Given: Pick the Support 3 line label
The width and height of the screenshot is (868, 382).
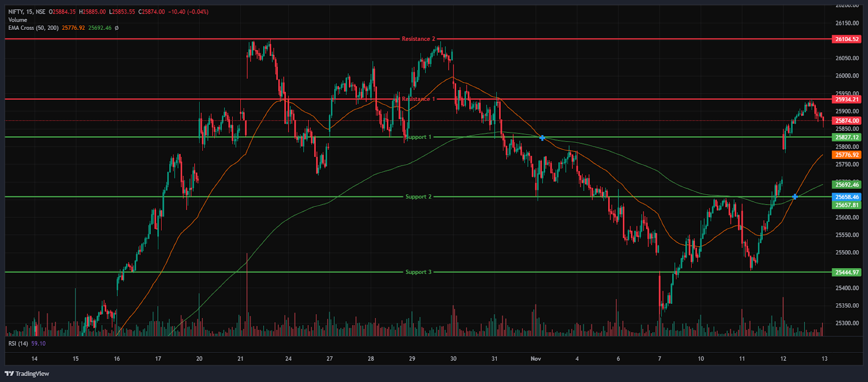Looking at the screenshot, I should pos(418,272).
